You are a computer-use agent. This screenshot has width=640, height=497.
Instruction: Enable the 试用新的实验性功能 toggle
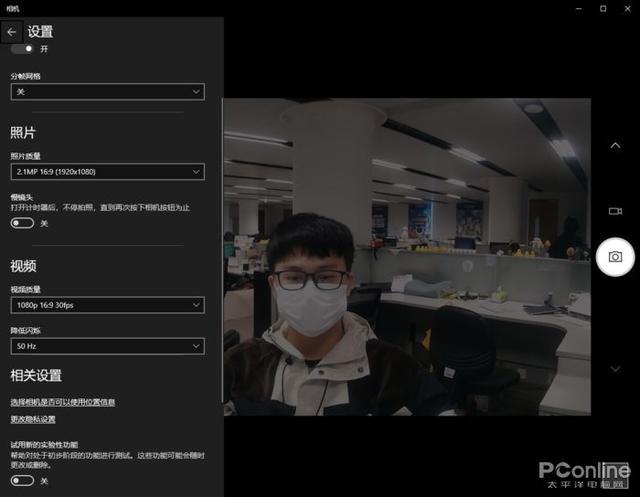point(22,480)
